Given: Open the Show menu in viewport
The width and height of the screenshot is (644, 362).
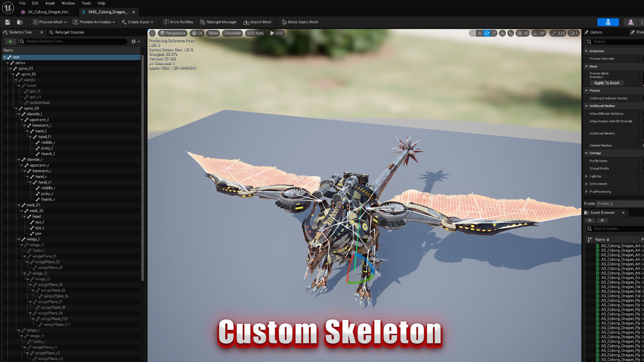Looking at the screenshot, I should pos(213,33).
